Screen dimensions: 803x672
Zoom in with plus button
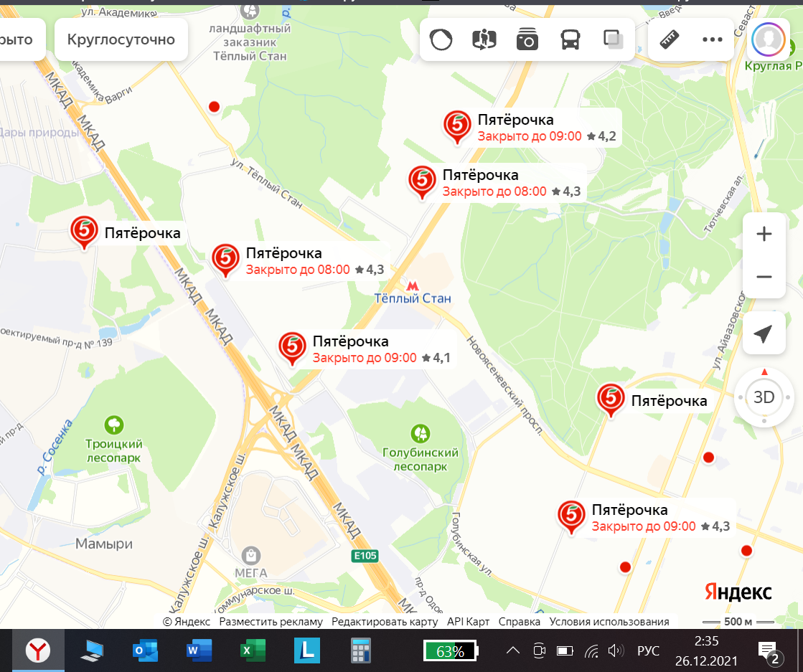click(764, 234)
